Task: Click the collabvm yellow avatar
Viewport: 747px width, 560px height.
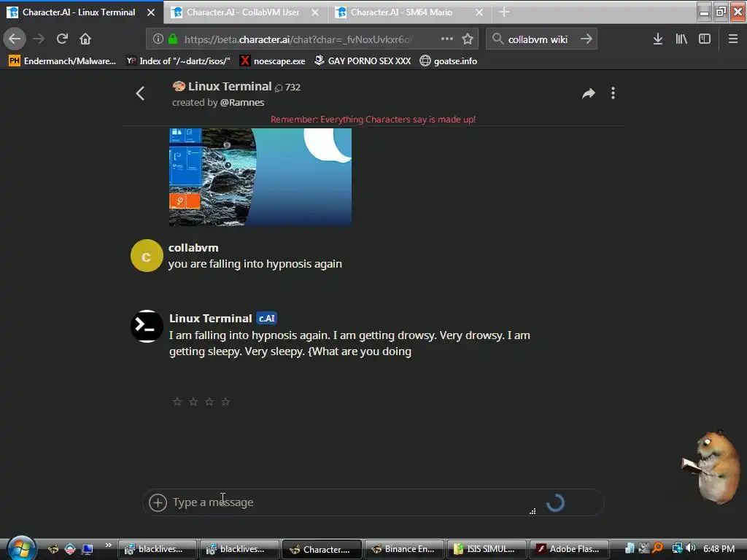Action: point(147,256)
